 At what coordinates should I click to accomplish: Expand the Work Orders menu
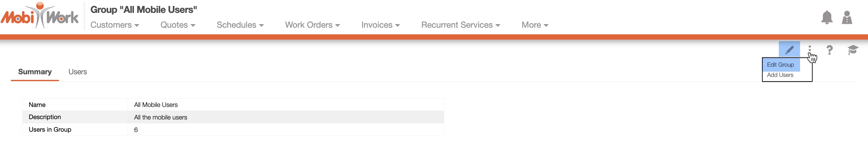pos(312,25)
